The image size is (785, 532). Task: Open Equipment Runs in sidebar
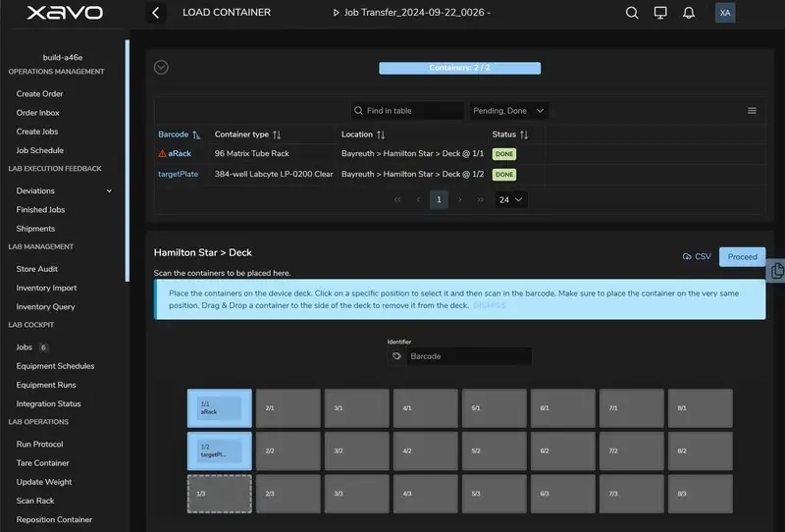click(x=46, y=385)
